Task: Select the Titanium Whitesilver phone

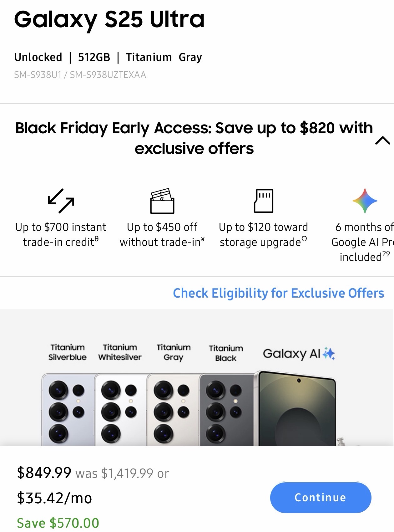Action: [120, 409]
